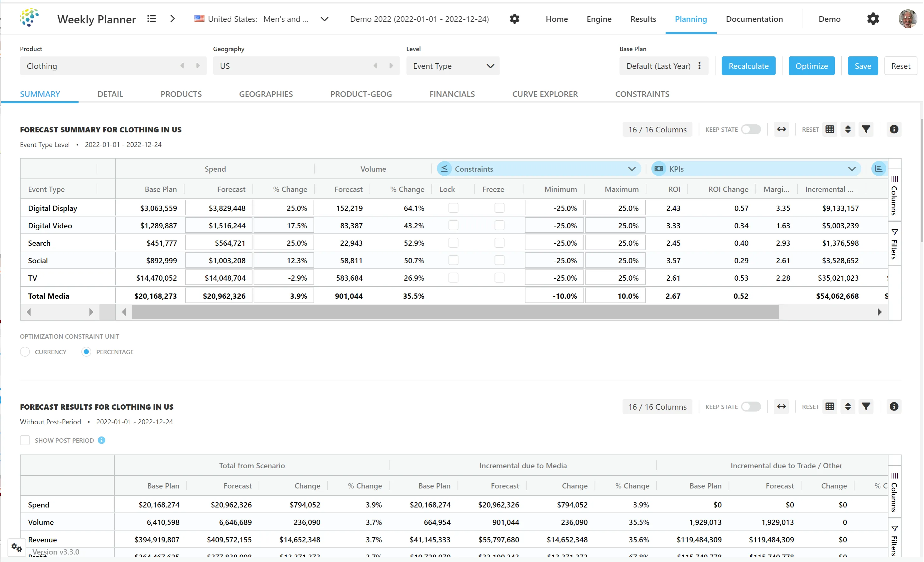Select previous product arrow in Clothing field
The image size is (924, 562).
coord(182,66)
